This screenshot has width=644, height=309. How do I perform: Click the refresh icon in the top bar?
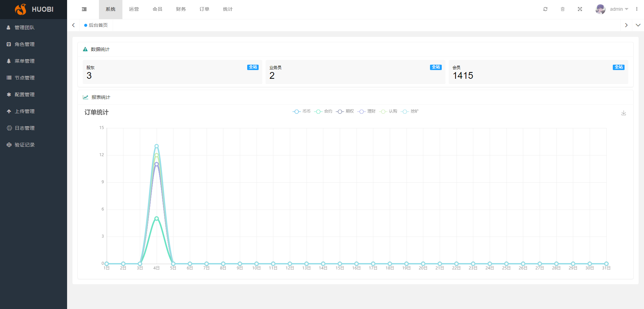point(545,9)
